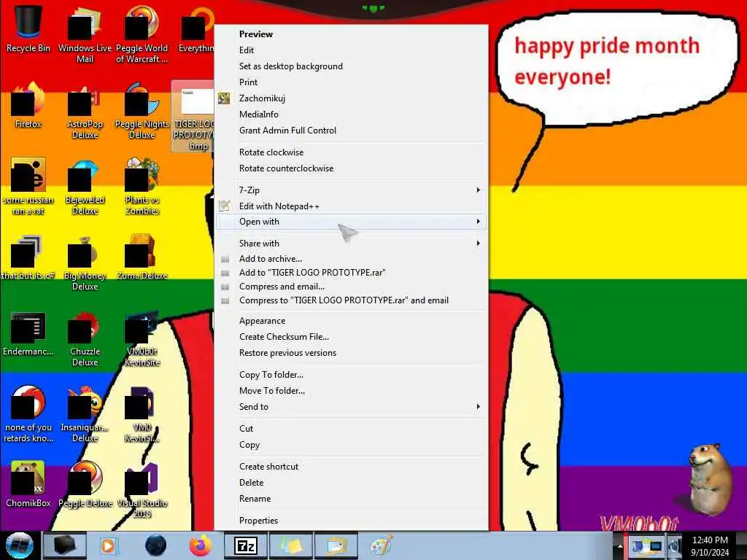Select Set as desktop background

click(351, 66)
